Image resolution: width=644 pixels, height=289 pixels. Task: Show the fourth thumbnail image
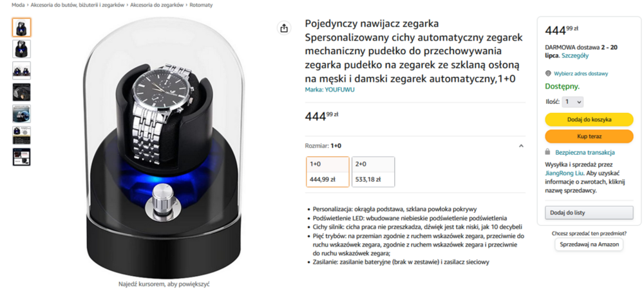[x=21, y=92]
